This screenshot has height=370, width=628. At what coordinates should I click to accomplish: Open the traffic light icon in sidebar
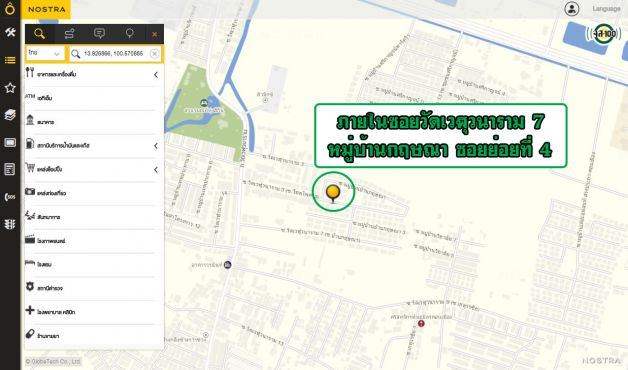pyautogui.click(x=10, y=224)
